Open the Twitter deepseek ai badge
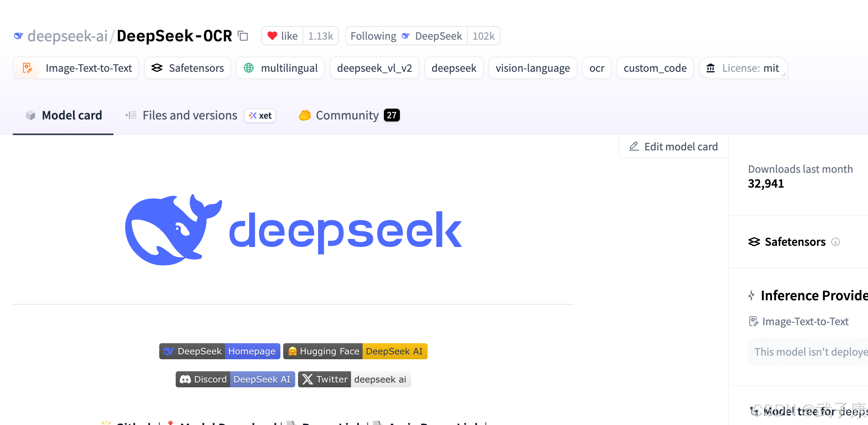868x425 pixels. coord(355,379)
